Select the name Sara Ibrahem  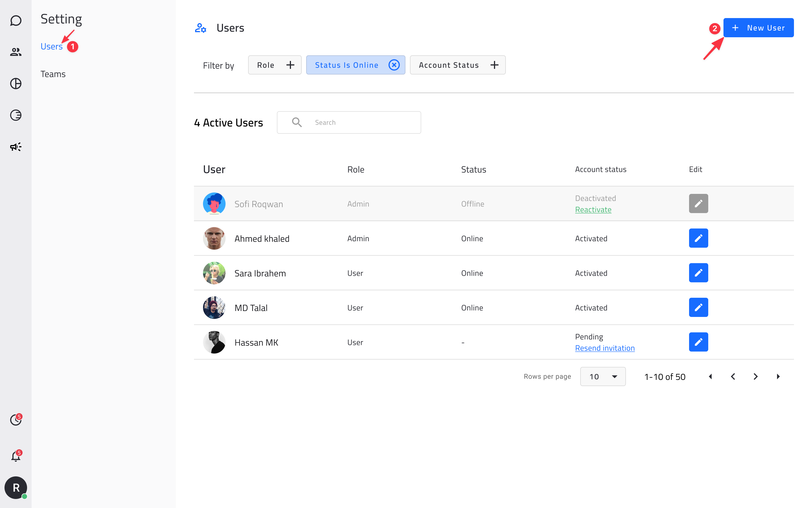pyautogui.click(x=260, y=273)
